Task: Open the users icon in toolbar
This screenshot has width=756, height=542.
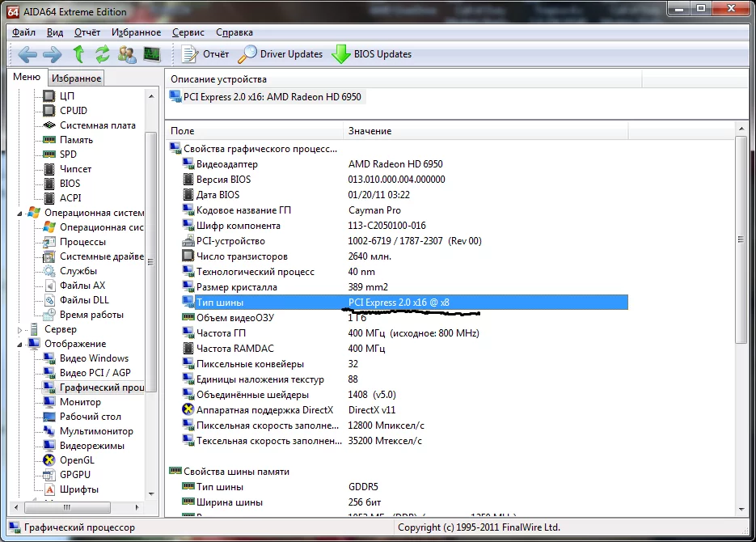Action: tap(127, 54)
